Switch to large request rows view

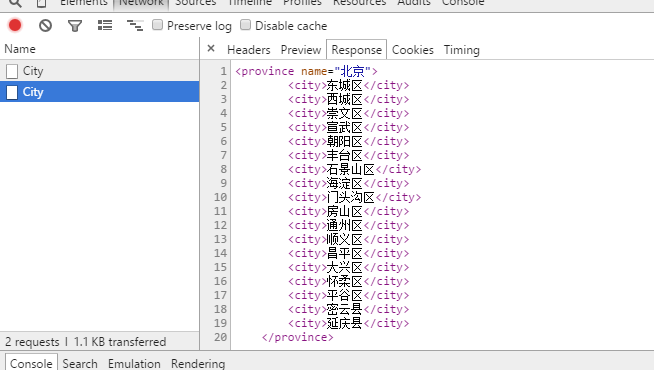105,25
